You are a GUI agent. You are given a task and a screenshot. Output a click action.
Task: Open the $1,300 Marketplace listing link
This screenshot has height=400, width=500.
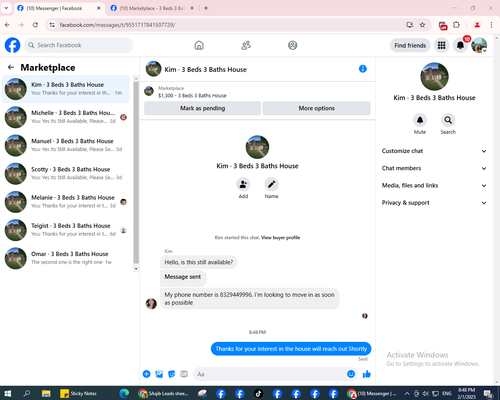[192, 96]
